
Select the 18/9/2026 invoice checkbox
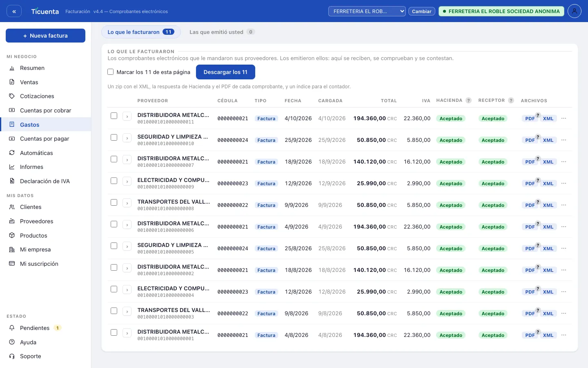(114, 159)
